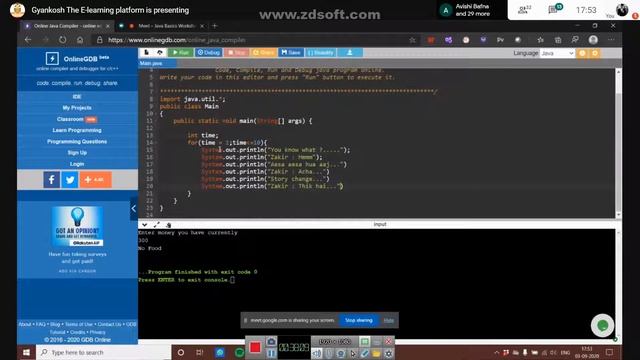Screen dimensions: 640x360
Task: Click the OnlineGDB logo
Action: tap(77, 58)
